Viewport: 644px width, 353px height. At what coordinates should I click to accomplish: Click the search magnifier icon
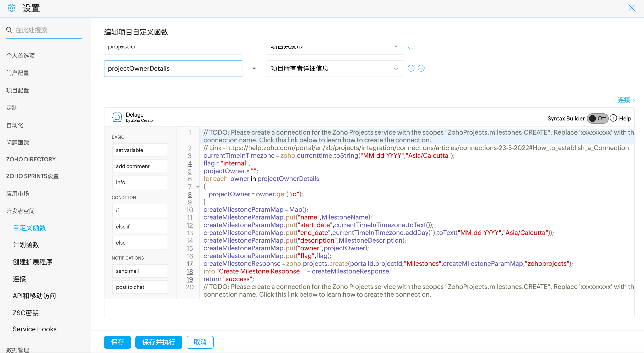pyautogui.click(x=9, y=30)
